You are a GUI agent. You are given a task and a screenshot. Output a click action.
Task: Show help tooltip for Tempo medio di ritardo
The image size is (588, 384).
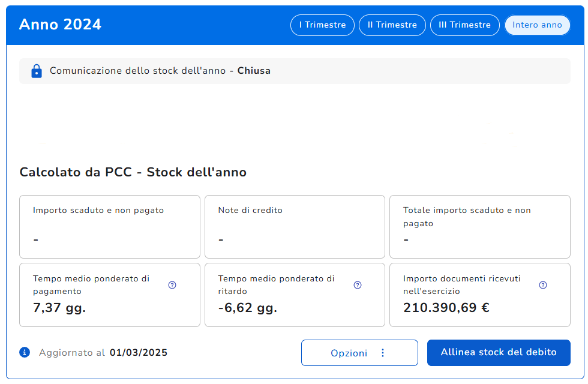click(358, 285)
